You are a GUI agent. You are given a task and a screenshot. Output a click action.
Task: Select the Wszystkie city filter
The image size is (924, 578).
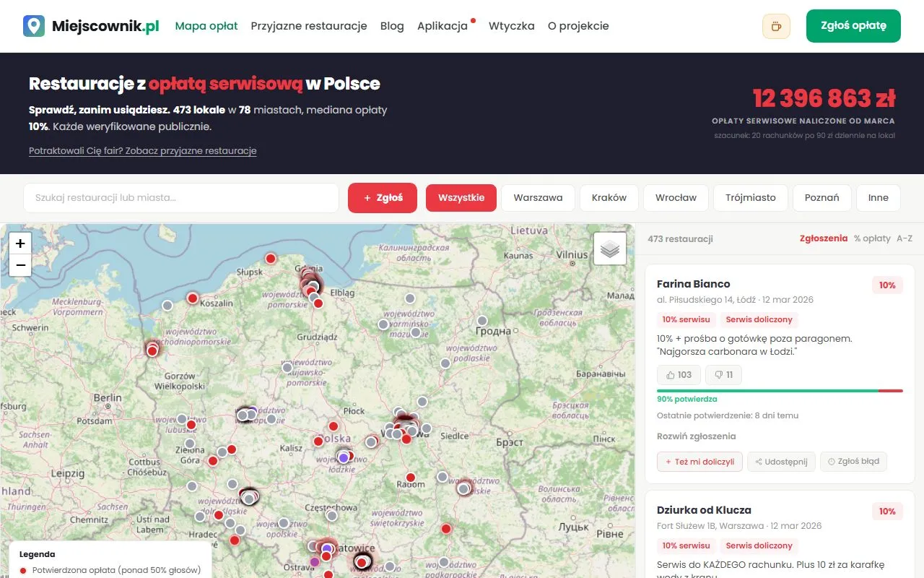[x=461, y=198]
